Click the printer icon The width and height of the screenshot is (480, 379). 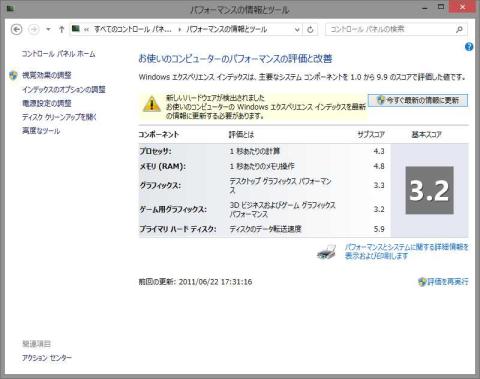(x=326, y=252)
